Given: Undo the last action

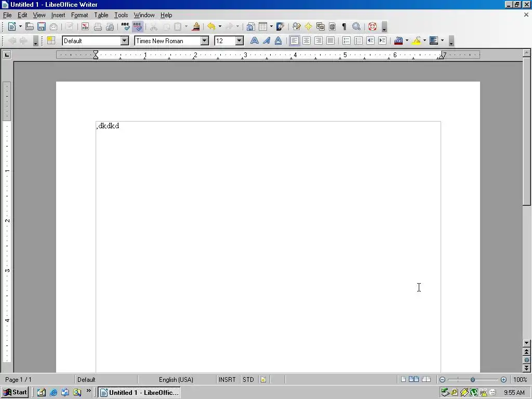Looking at the screenshot, I should coord(211,26).
